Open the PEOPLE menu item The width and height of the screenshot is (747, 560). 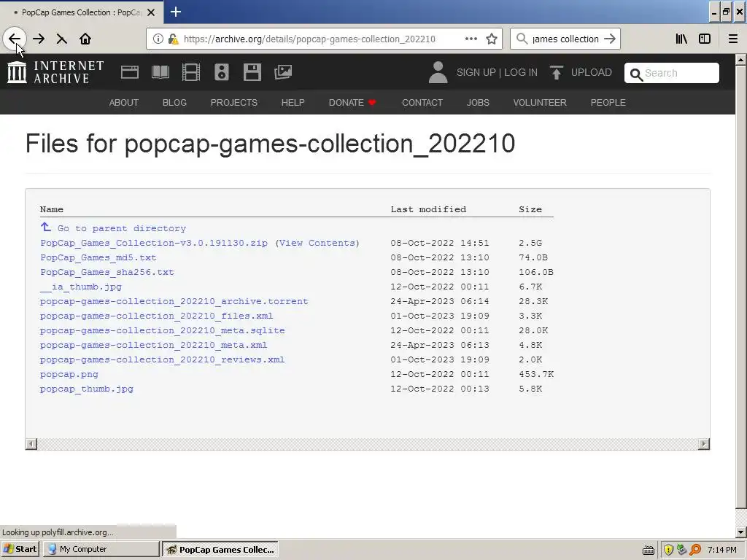point(608,102)
